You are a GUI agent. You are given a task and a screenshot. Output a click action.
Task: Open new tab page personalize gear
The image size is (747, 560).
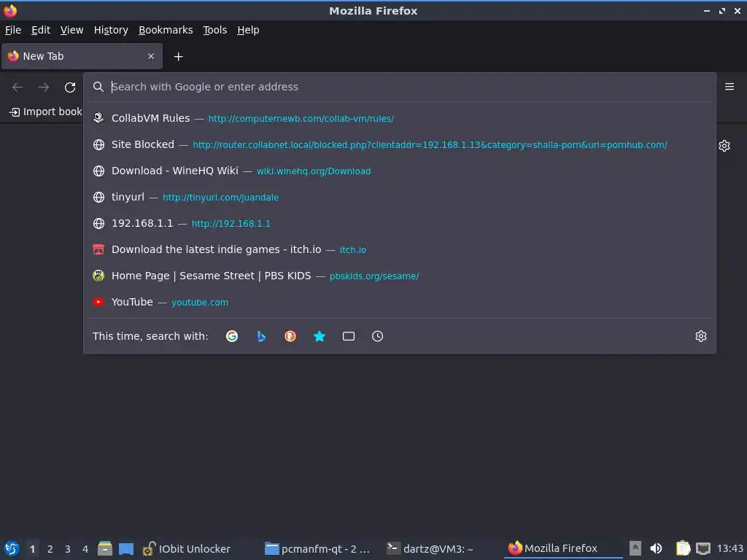[724, 146]
